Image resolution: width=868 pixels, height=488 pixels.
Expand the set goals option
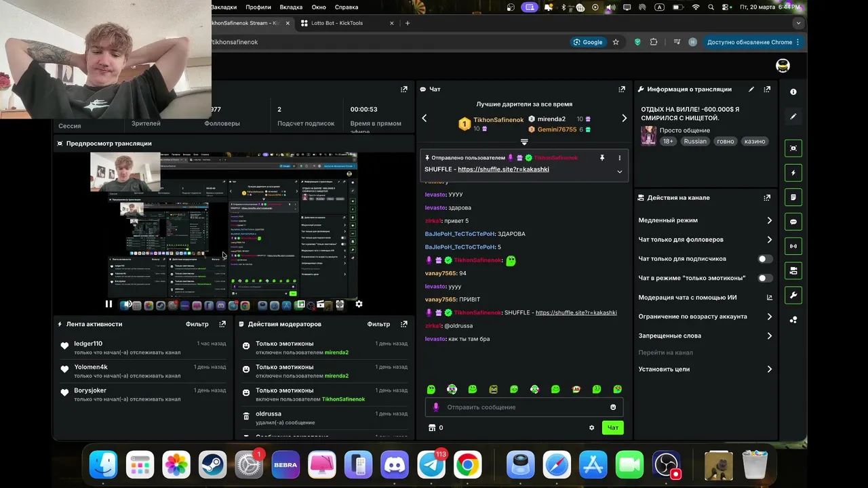pyautogui.click(x=704, y=369)
